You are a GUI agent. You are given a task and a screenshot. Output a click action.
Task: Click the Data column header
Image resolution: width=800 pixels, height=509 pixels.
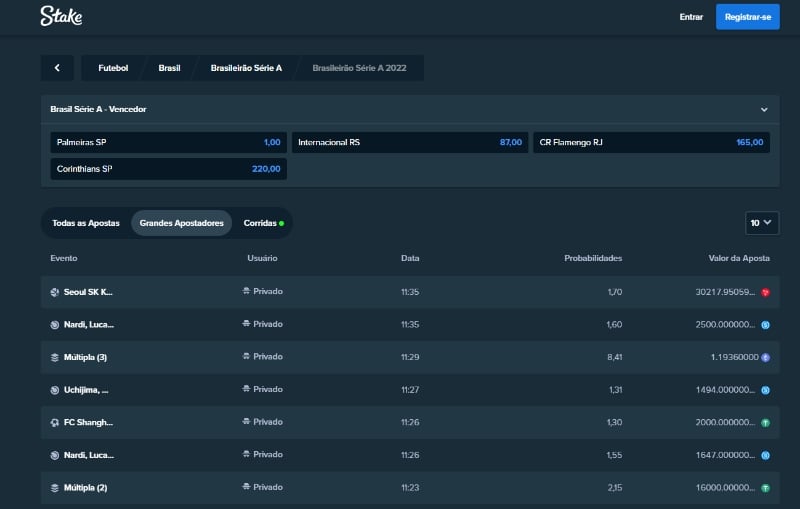(x=410, y=258)
